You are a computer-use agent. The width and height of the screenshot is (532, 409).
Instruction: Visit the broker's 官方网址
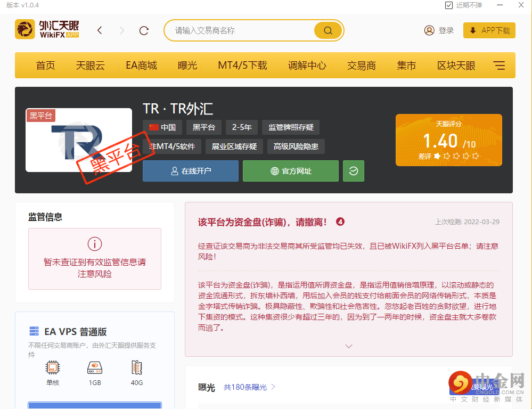(x=290, y=171)
